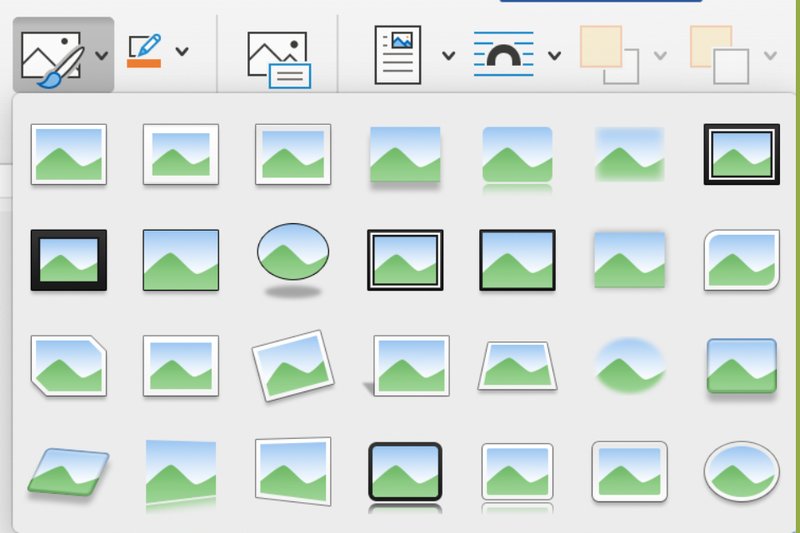Apply the Reflected Bevel Black style
The height and width of the screenshot is (533, 800).
click(x=405, y=477)
